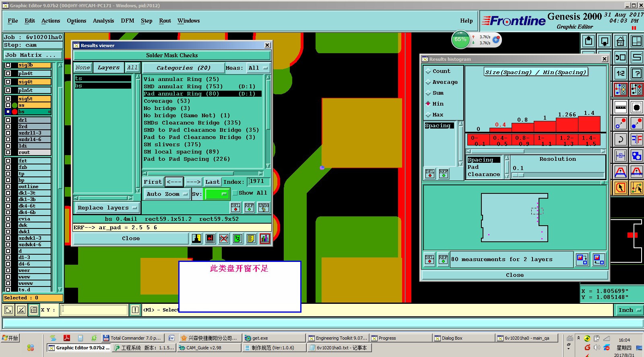Enable the Show All checkbox
This screenshot has height=357, width=644.
pos(235,193)
